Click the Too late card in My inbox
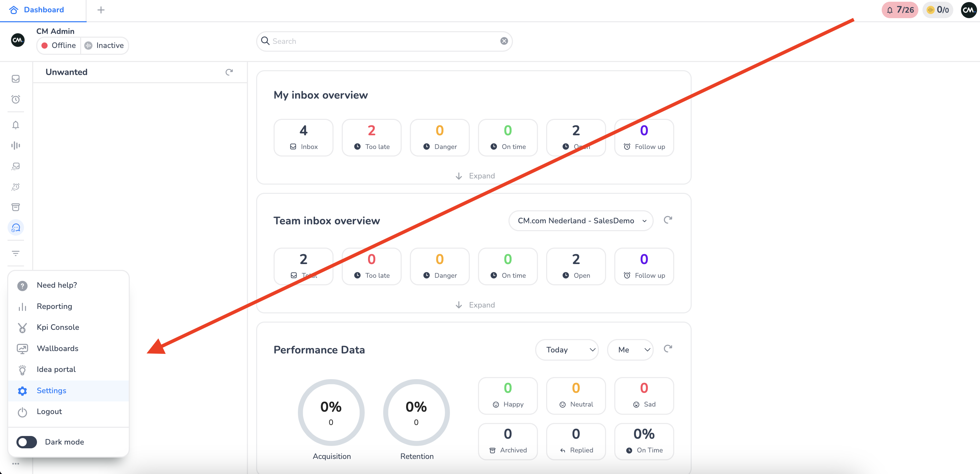980x474 pixels. 371,137
